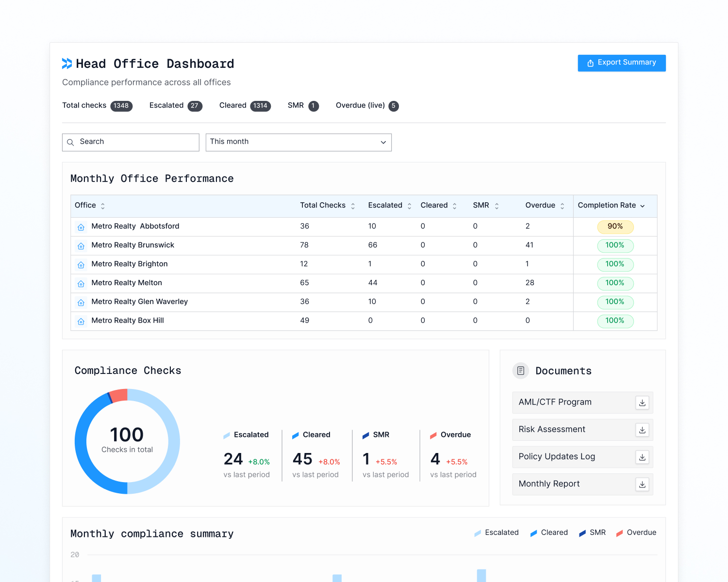This screenshot has width=728, height=582.
Task: Download the AML/CTF Program document
Action: (x=642, y=403)
